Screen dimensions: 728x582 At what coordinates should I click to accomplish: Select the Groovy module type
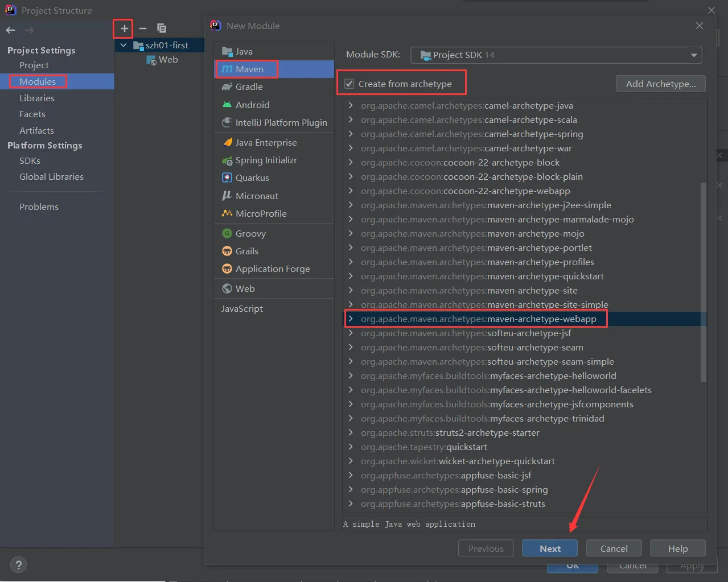[274, 233]
